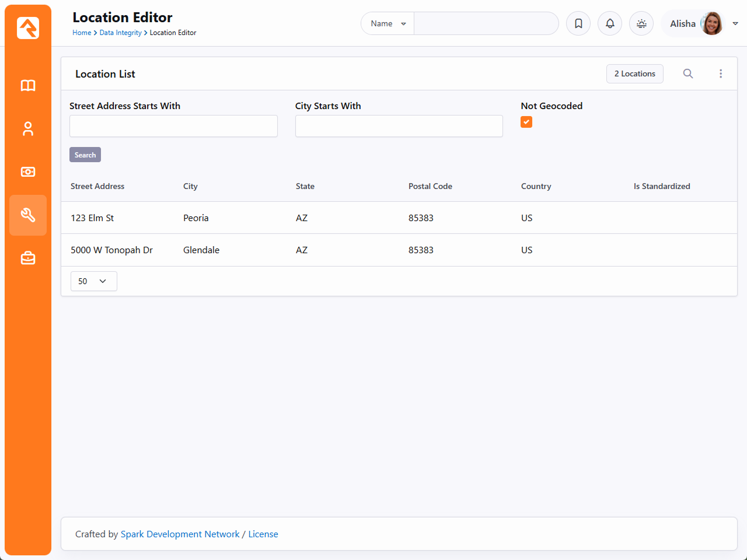Image resolution: width=747 pixels, height=560 pixels.
Task: Click the Street Address Starts With field
Action: tap(173, 126)
